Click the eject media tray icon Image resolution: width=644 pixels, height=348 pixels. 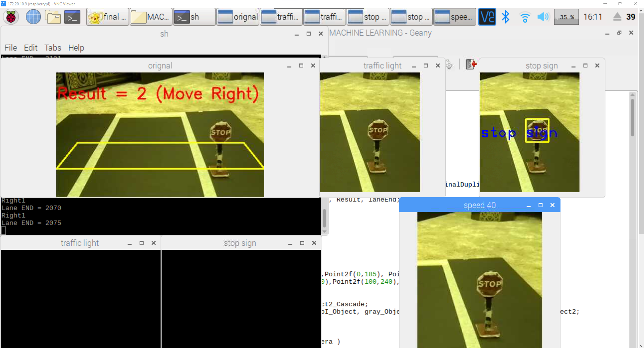pyautogui.click(x=617, y=17)
